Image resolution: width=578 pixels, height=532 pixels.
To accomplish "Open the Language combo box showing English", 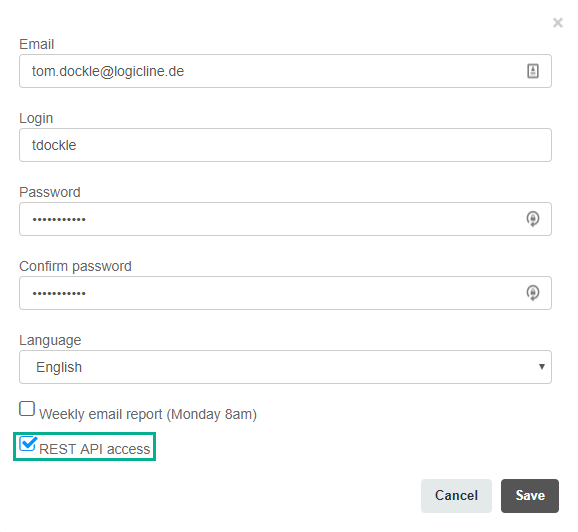I will click(285, 367).
